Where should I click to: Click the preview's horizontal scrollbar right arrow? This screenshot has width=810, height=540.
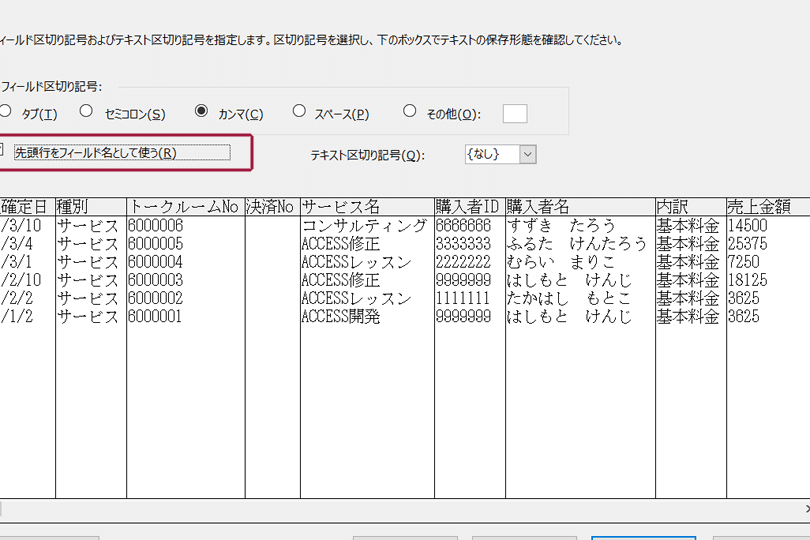click(x=804, y=509)
